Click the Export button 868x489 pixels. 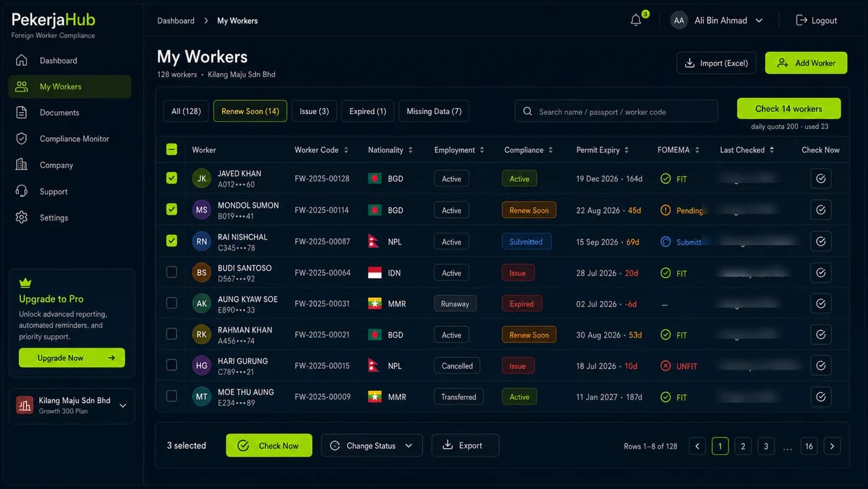(x=465, y=445)
